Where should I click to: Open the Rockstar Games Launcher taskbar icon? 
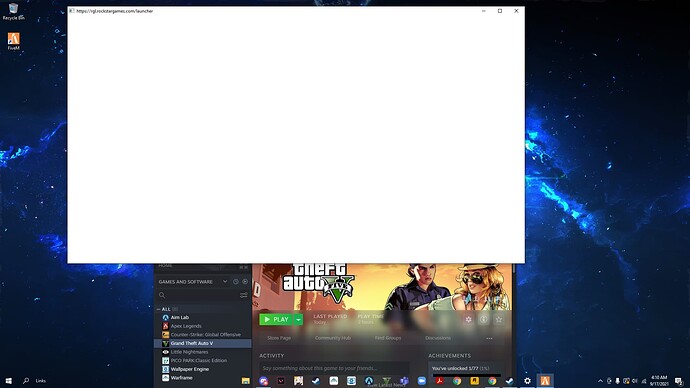pyautogui.click(x=474, y=381)
